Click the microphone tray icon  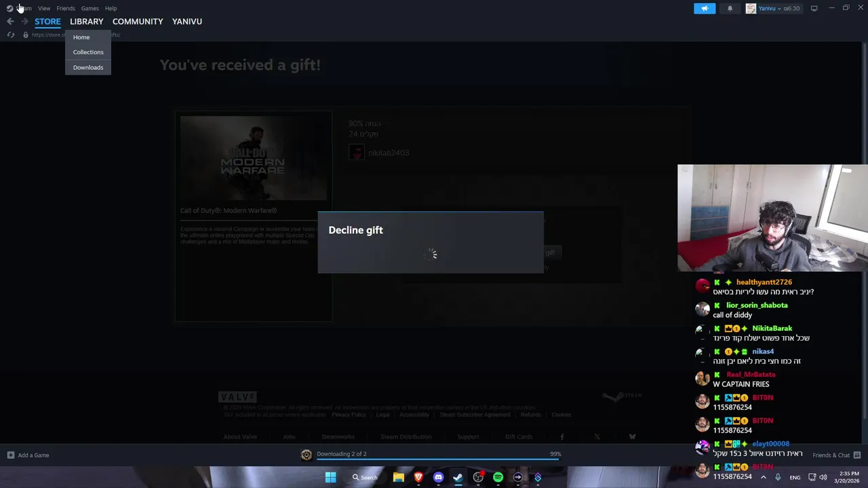tap(778, 477)
